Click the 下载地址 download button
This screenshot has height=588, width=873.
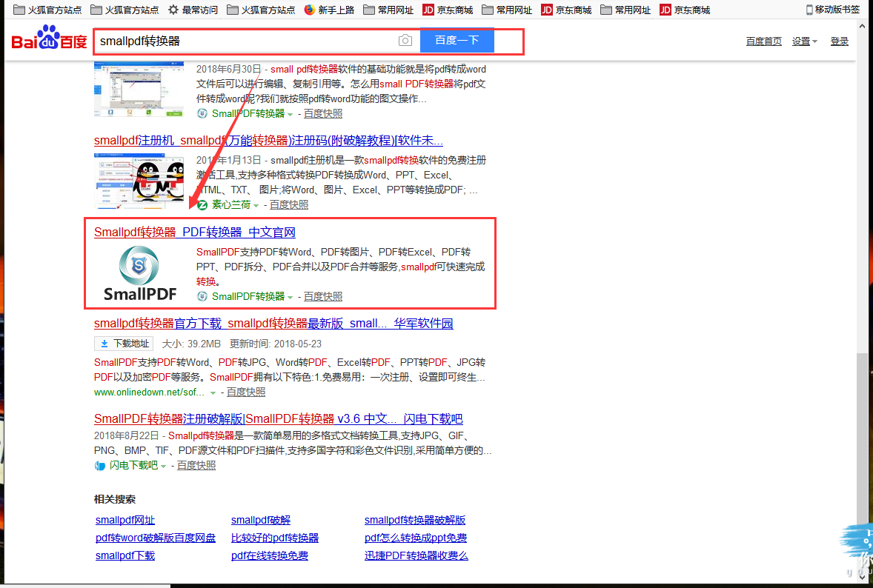[124, 343]
